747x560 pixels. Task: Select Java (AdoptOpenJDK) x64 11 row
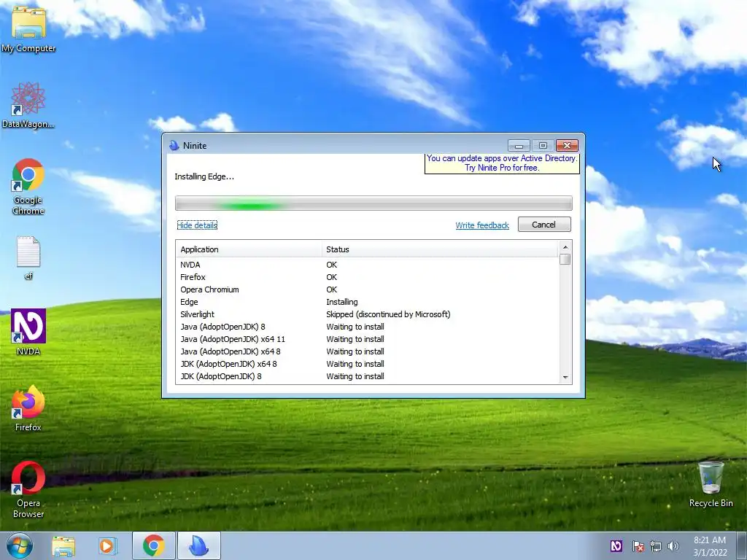click(367, 339)
